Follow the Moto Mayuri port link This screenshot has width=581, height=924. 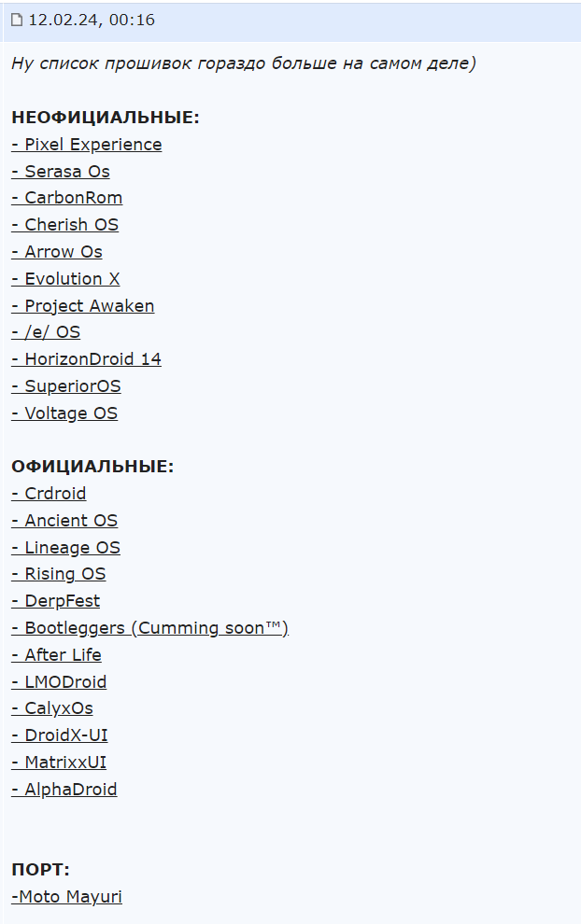[66, 897]
